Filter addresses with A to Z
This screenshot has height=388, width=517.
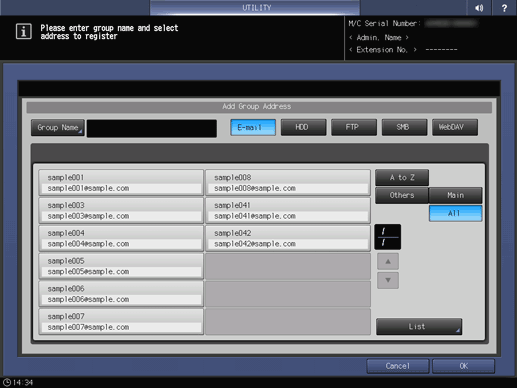[402, 178]
